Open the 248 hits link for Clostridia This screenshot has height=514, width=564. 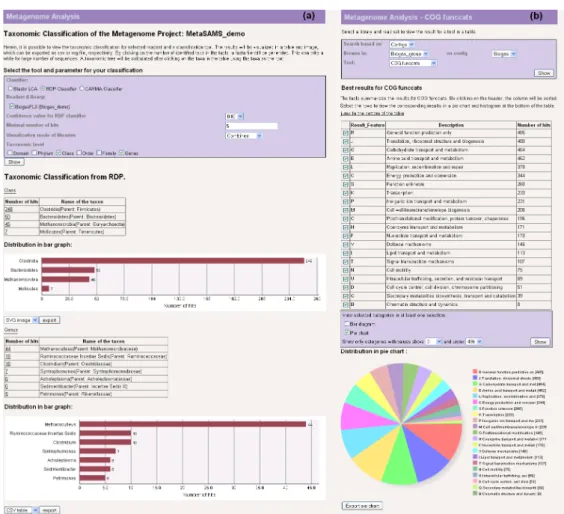(x=9, y=209)
